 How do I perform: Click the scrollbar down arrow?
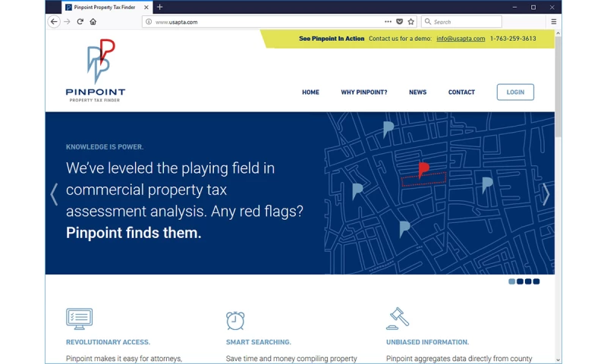coord(558,359)
